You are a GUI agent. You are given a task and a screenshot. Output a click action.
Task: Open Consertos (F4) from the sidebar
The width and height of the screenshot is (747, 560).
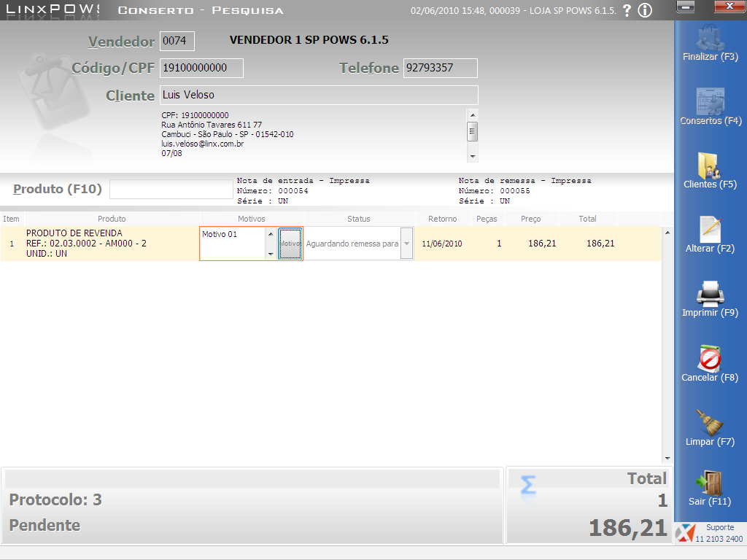point(711,101)
